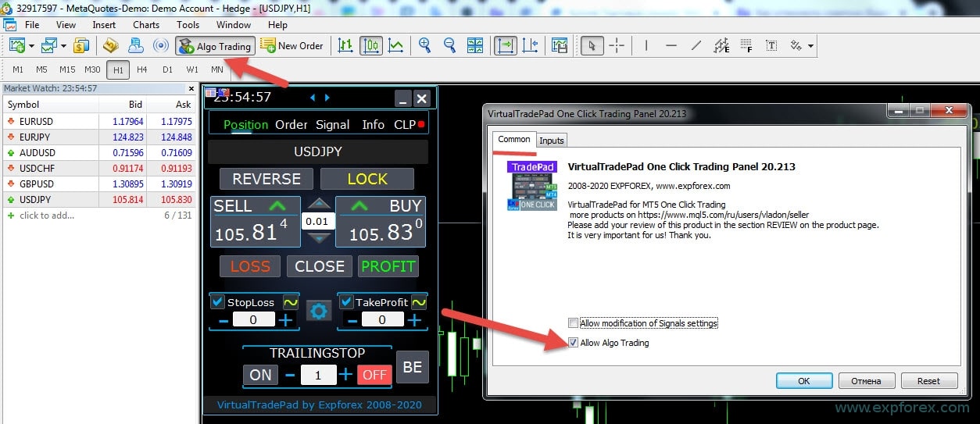Image resolution: width=980 pixels, height=424 pixels.
Task: Click the REVERSE button
Action: point(266,179)
